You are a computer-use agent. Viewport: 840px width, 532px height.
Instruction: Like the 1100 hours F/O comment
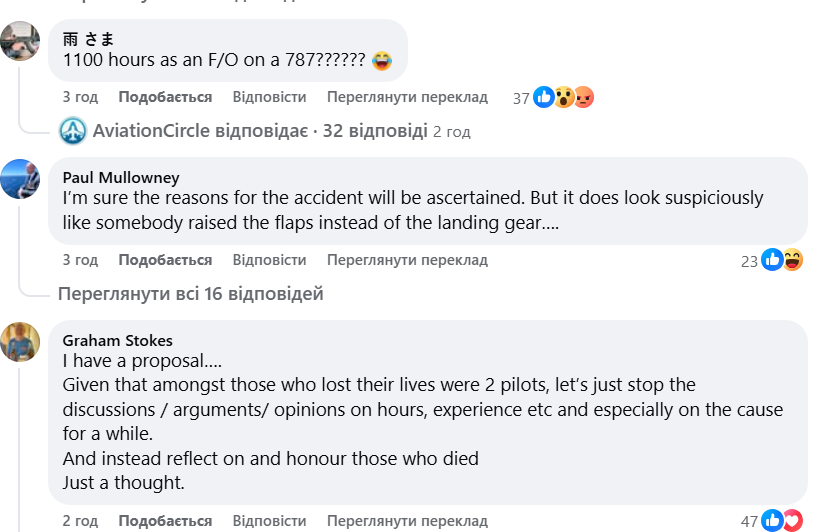(x=165, y=97)
